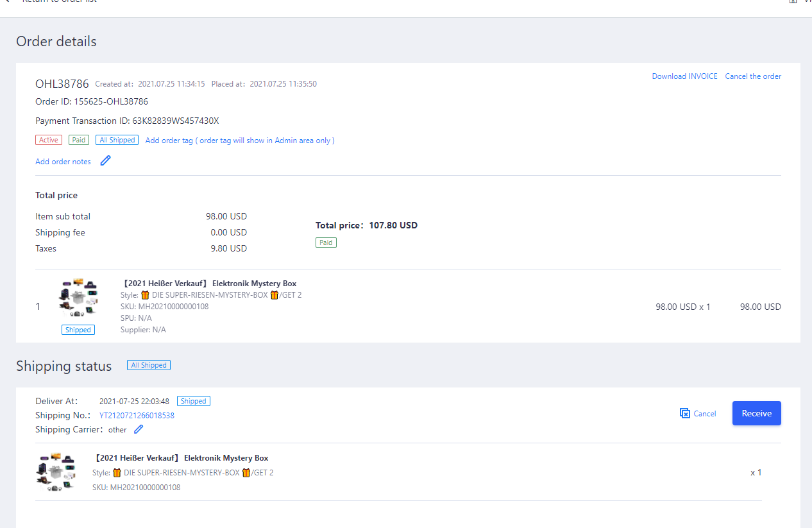The image size is (812, 528).
Task: Click the Cancel shipment icon
Action: point(684,413)
